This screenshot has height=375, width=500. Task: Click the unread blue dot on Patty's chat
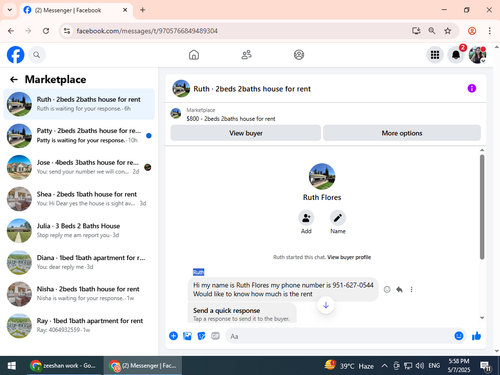pyautogui.click(x=149, y=135)
